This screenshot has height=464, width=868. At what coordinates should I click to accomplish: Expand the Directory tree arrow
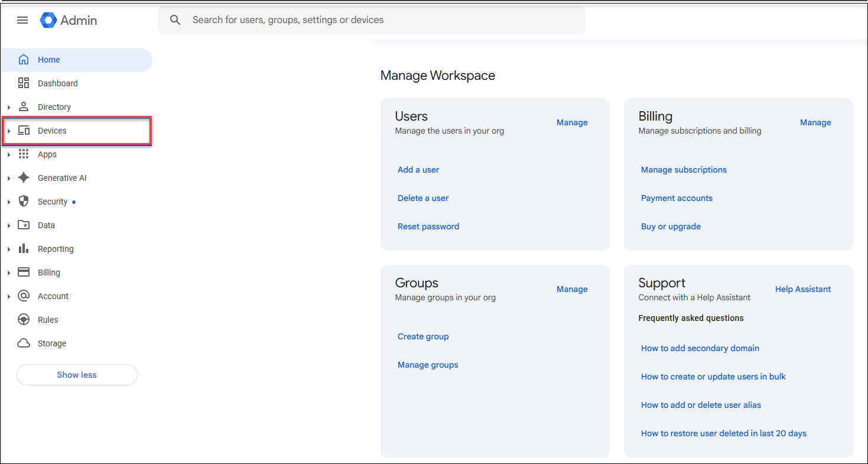(9, 108)
